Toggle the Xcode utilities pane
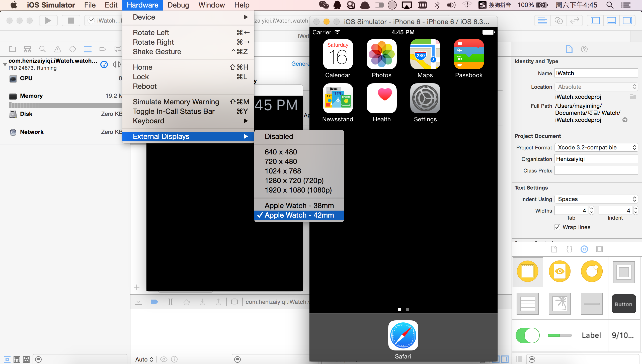642x364 pixels. click(627, 21)
